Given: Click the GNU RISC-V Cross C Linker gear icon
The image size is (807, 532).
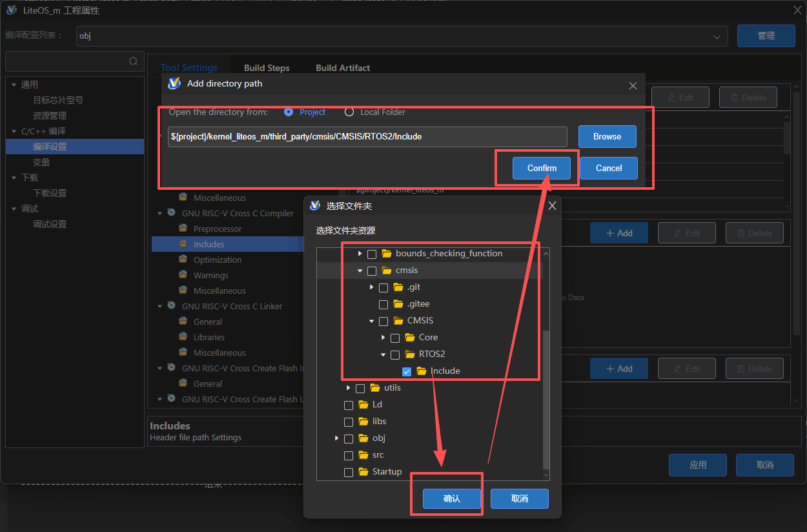Looking at the screenshot, I should tap(171, 305).
